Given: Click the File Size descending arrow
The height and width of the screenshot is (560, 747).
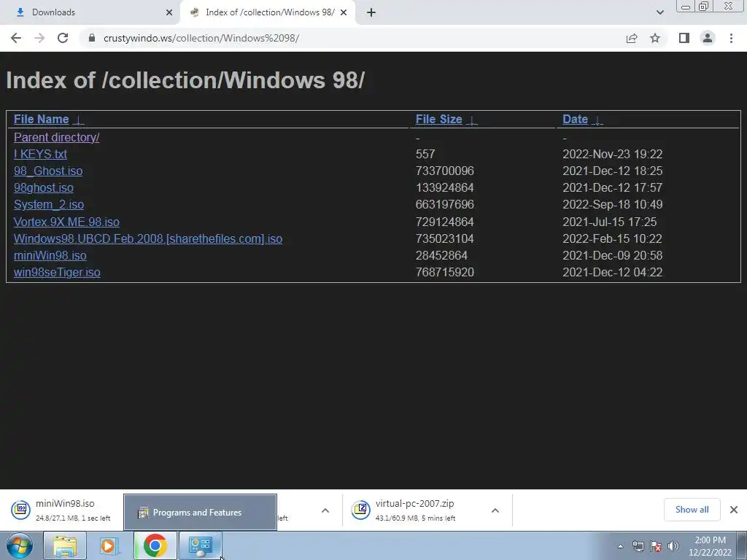Looking at the screenshot, I should click(x=472, y=120).
